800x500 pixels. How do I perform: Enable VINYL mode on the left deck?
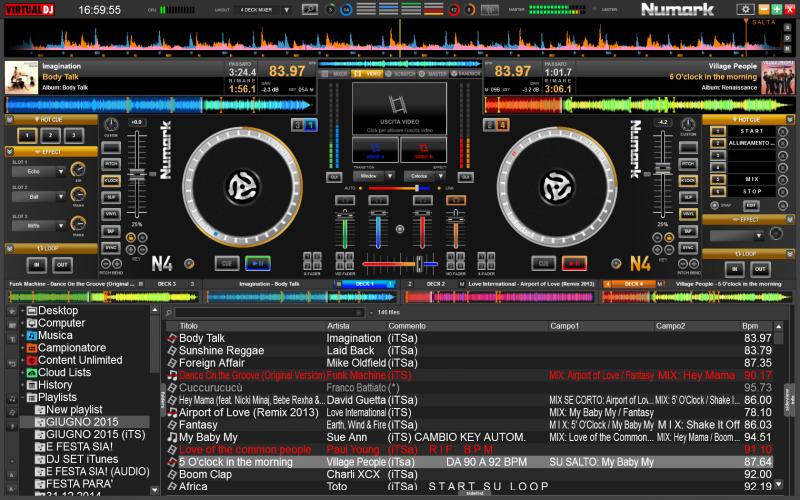[111, 214]
